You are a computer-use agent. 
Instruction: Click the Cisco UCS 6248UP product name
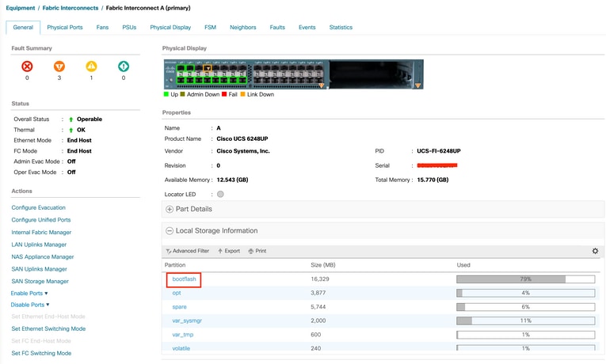(242, 139)
